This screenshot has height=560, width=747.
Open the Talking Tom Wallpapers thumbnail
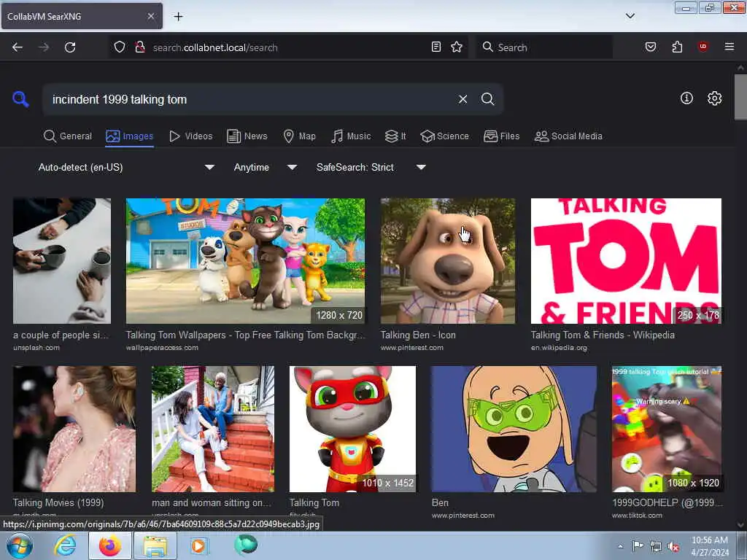[245, 261]
